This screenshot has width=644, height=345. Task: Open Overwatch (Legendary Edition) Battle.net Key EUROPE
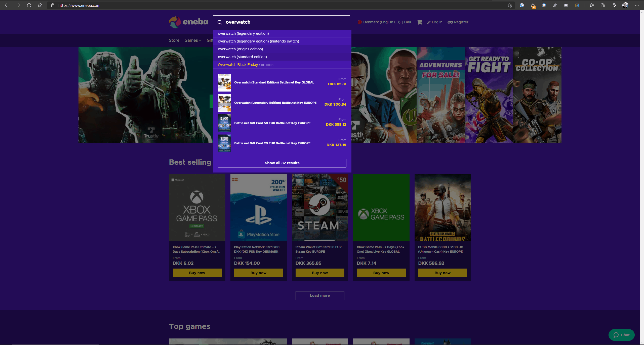click(282, 103)
